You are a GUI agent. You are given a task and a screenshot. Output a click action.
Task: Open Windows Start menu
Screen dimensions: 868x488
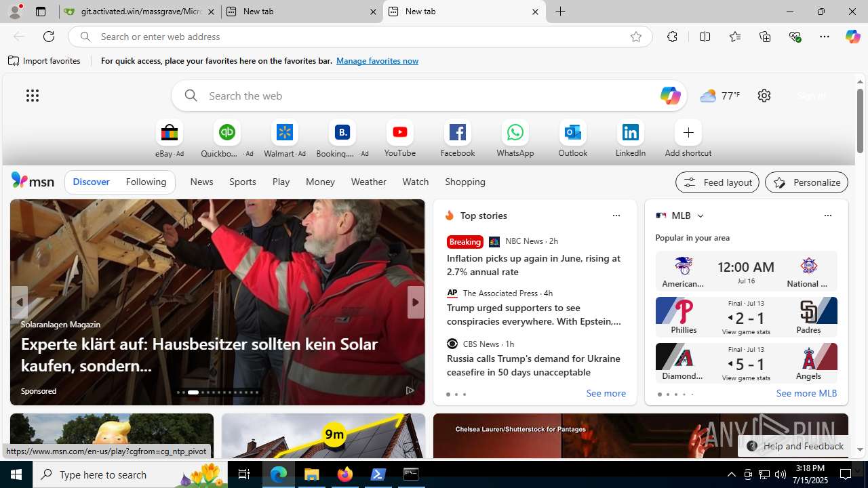pos(16,474)
